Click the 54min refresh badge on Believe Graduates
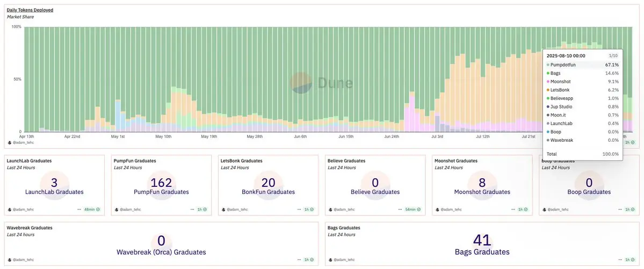Viewport: 644px width, 269px height. 413,209
